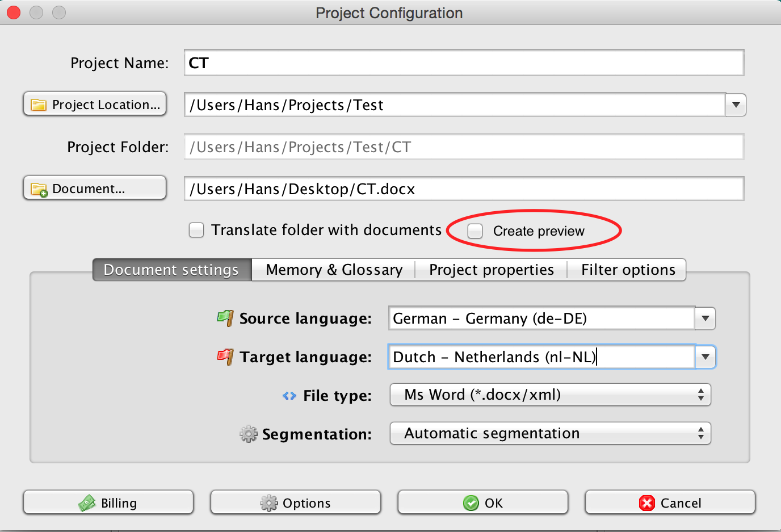This screenshot has width=781, height=532.
Task: Expand the Project Location path dropdown
Action: pyautogui.click(x=736, y=105)
